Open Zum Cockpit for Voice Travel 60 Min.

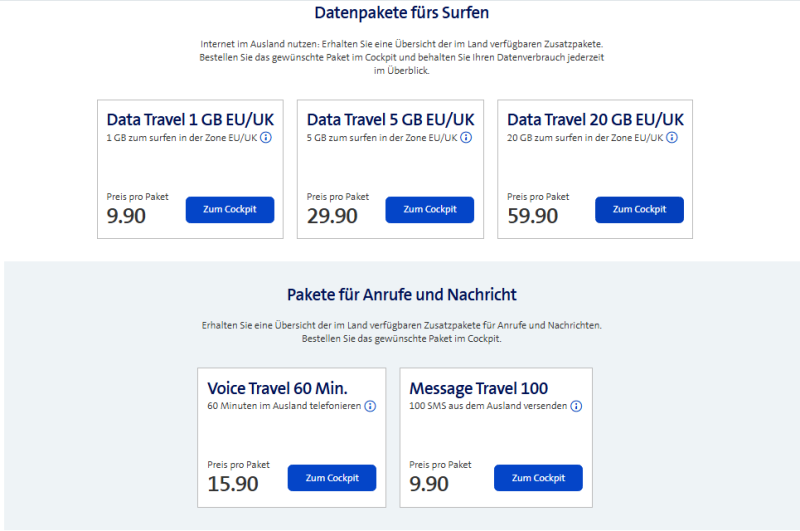tap(331, 478)
